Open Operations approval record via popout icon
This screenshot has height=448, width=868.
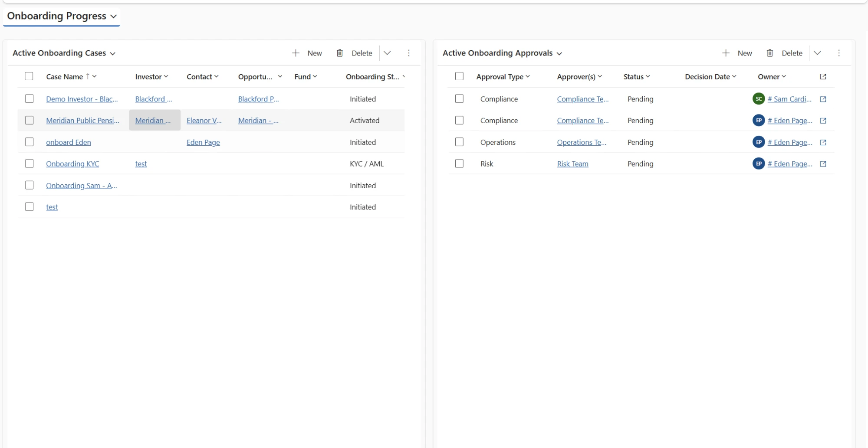click(x=823, y=142)
